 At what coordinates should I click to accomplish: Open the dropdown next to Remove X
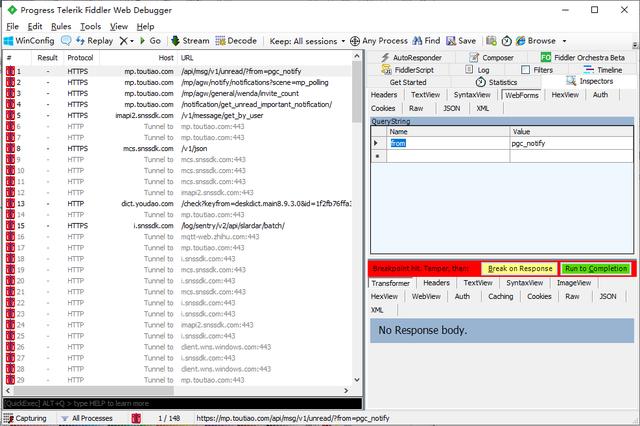[132, 41]
